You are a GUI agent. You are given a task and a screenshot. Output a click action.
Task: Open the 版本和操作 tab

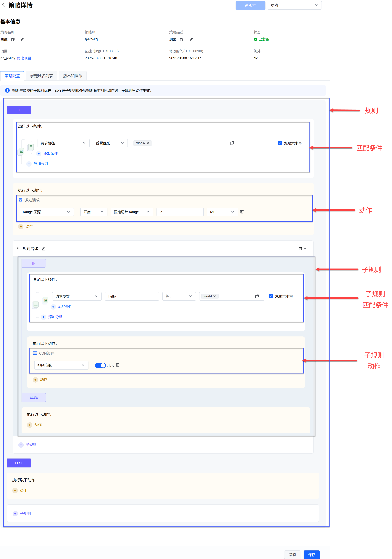(72, 76)
